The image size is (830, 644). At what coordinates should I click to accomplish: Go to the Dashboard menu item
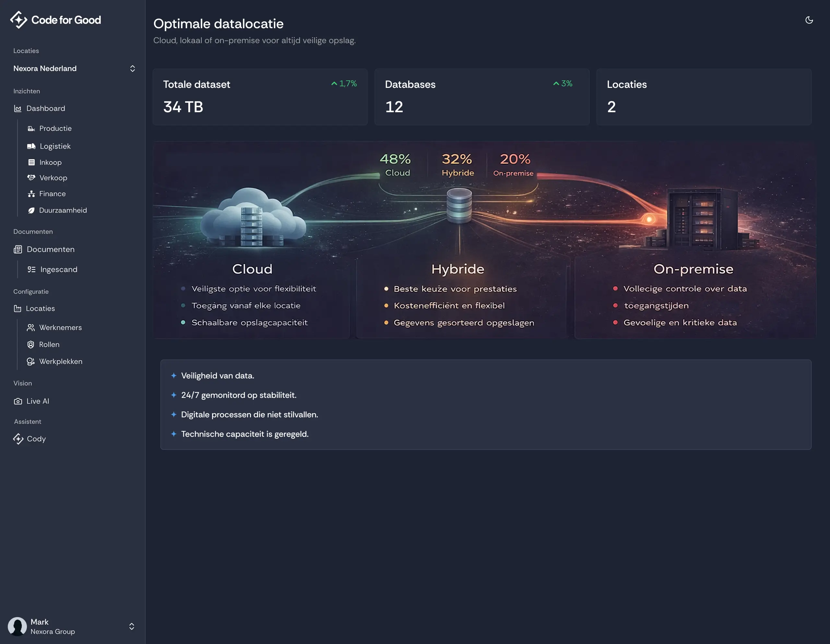(46, 108)
